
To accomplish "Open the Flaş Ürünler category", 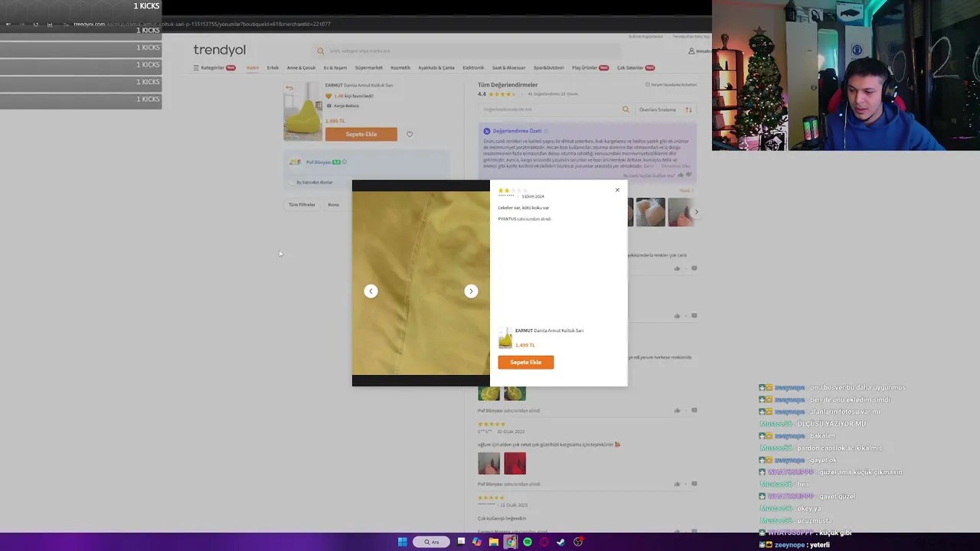I will pos(590,67).
